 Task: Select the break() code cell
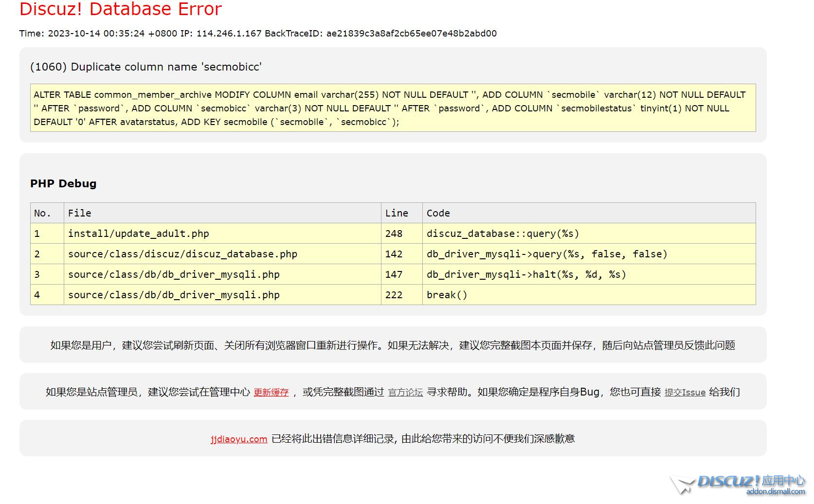point(589,295)
